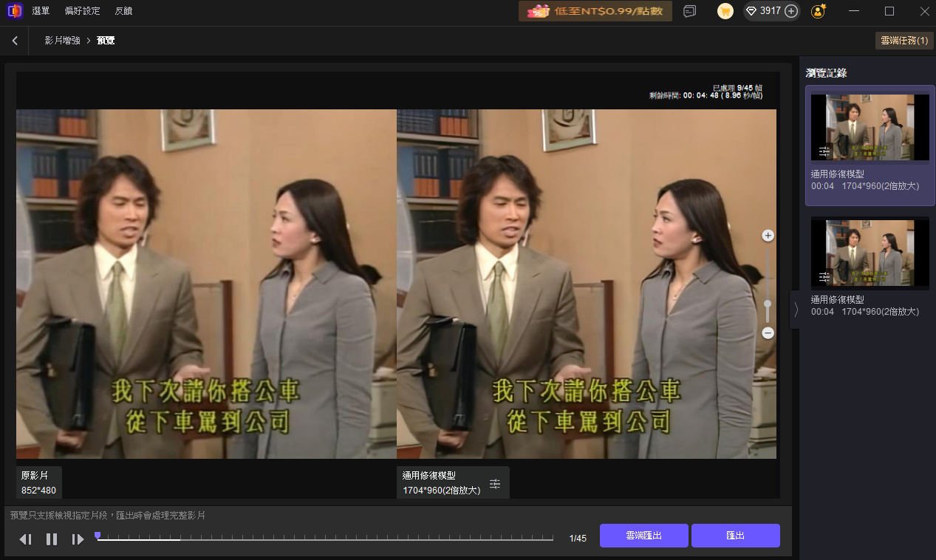Image resolution: width=936 pixels, height=560 pixels.
Task: Click the preview-only notice text
Action: [x=108, y=515]
